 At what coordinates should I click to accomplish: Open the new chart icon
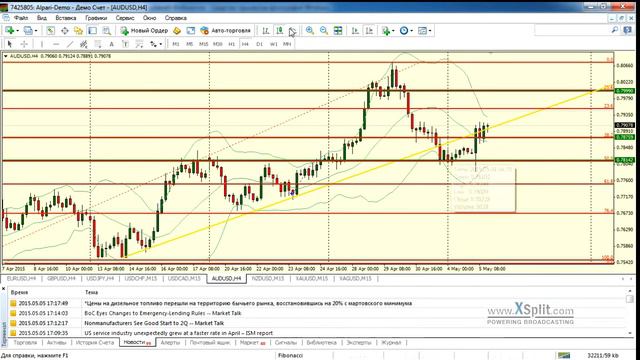point(9,31)
